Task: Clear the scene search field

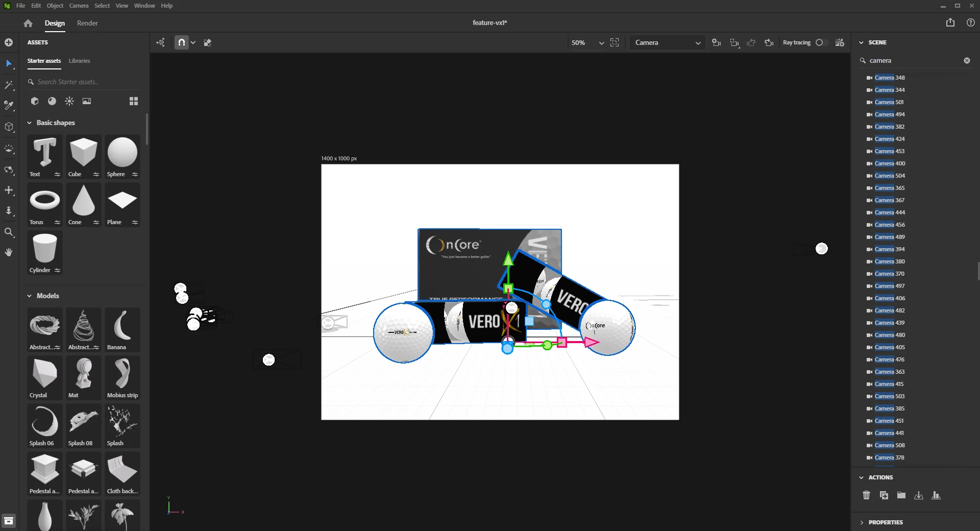Action: [x=967, y=60]
